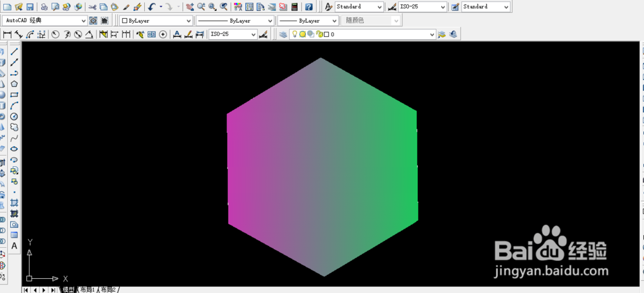Image resolution: width=644 pixels, height=293 pixels.
Task: Copy selection with the Copy icon
Action: tap(104, 7)
